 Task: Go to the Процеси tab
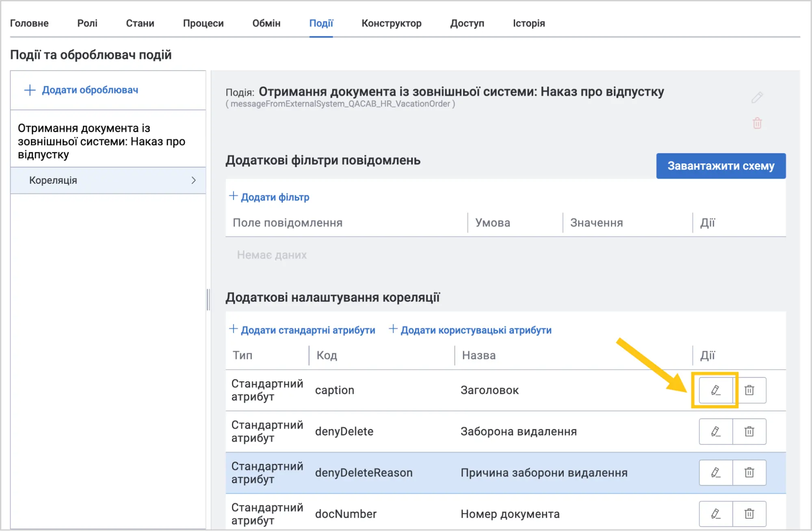coord(203,23)
